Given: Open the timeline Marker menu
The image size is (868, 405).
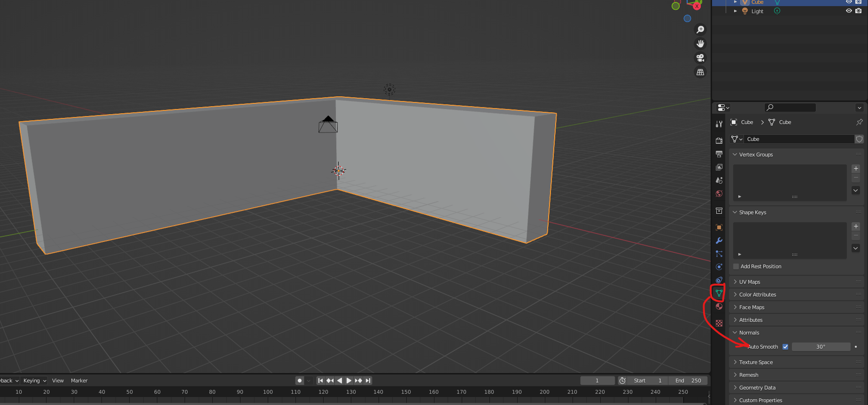Looking at the screenshot, I should 79,381.
